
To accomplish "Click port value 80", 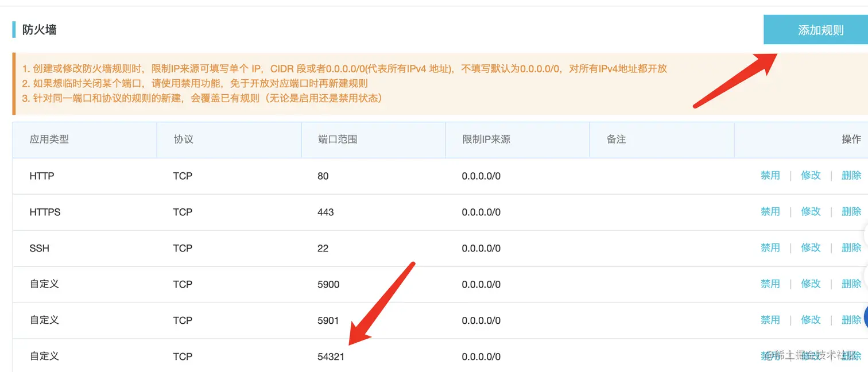I will coord(323,176).
